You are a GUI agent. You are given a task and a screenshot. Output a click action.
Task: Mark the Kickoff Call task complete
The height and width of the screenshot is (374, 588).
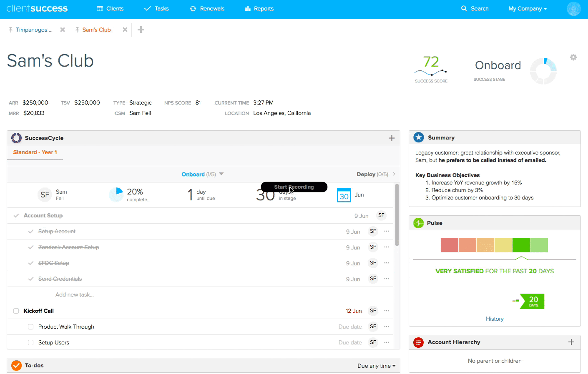16,311
